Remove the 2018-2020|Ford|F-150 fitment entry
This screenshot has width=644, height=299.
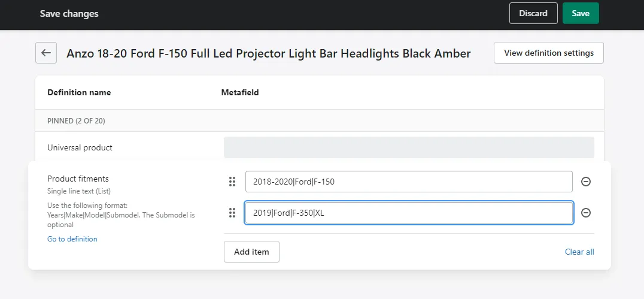coord(586,182)
